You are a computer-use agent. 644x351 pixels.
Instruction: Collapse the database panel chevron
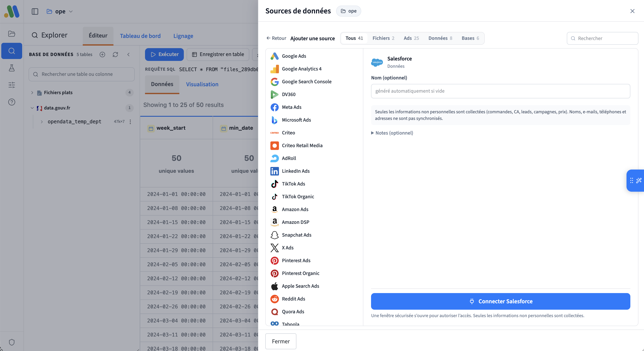tap(129, 55)
